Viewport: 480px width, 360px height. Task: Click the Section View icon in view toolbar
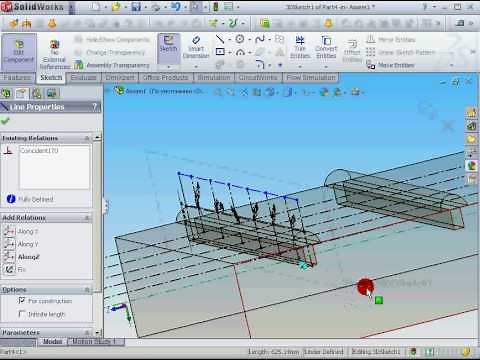(257, 92)
